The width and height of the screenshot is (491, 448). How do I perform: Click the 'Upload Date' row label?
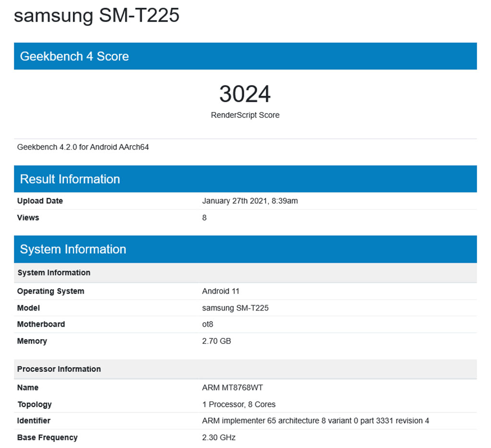point(40,201)
